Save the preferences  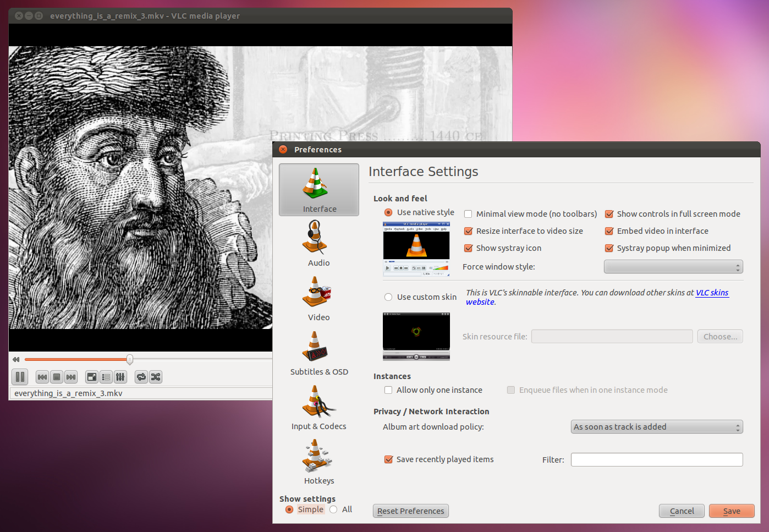(732, 511)
